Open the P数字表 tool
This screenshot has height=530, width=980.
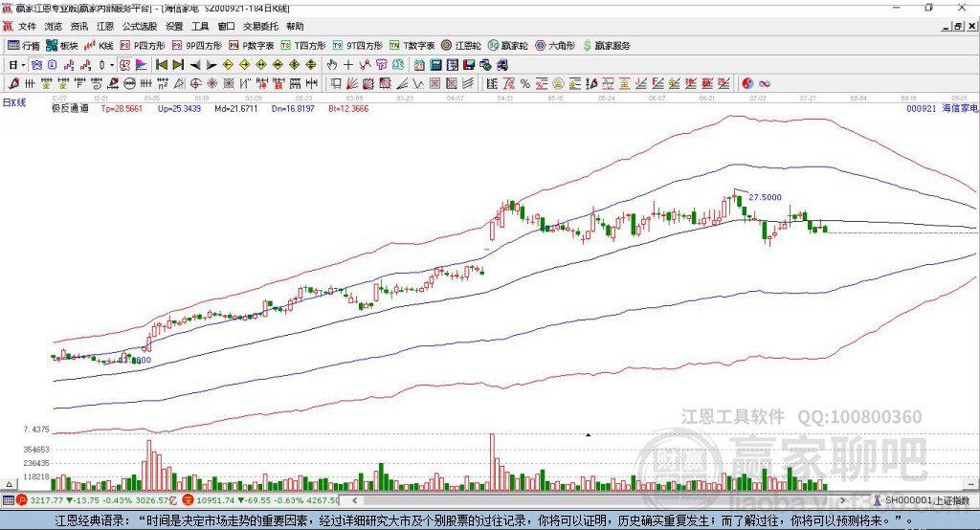click(x=252, y=46)
